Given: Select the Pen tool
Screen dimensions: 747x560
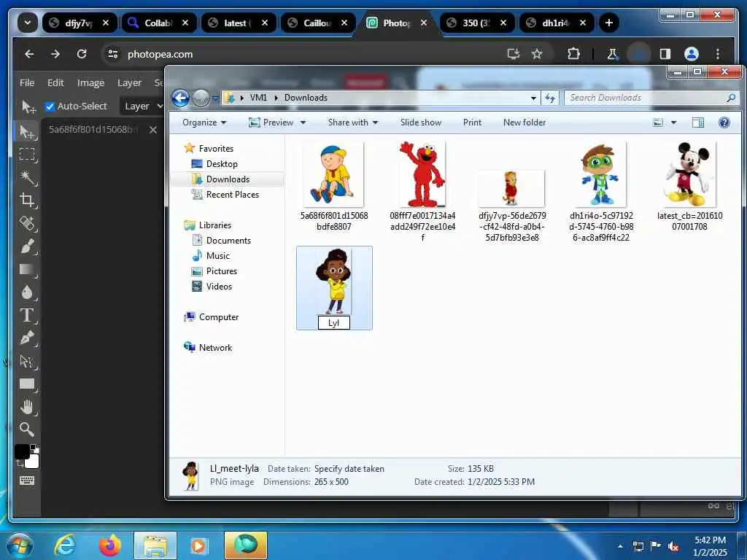Looking at the screenshot, I should pos(27,338).
